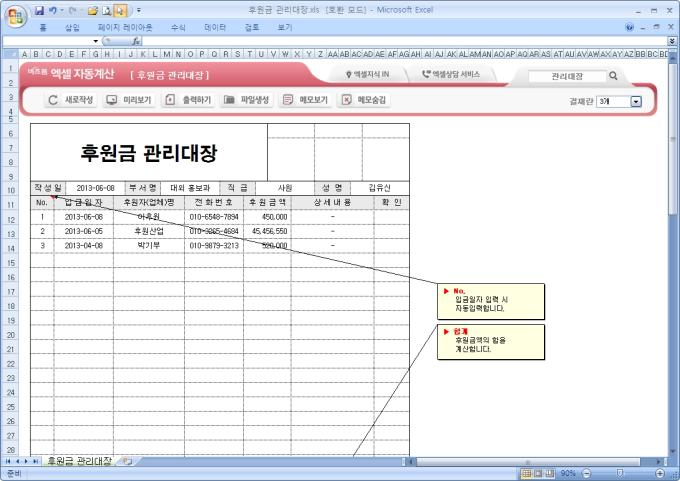Click the Select All corner cell
Viewport: 680px width, 481px height.
pos(10,54)
